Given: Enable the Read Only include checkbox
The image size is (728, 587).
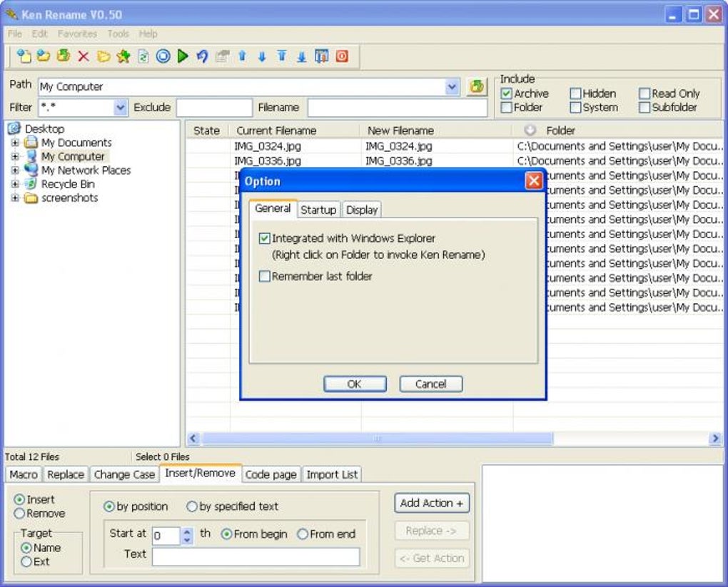Looking at the screenshot, I should tap(644, 93).
